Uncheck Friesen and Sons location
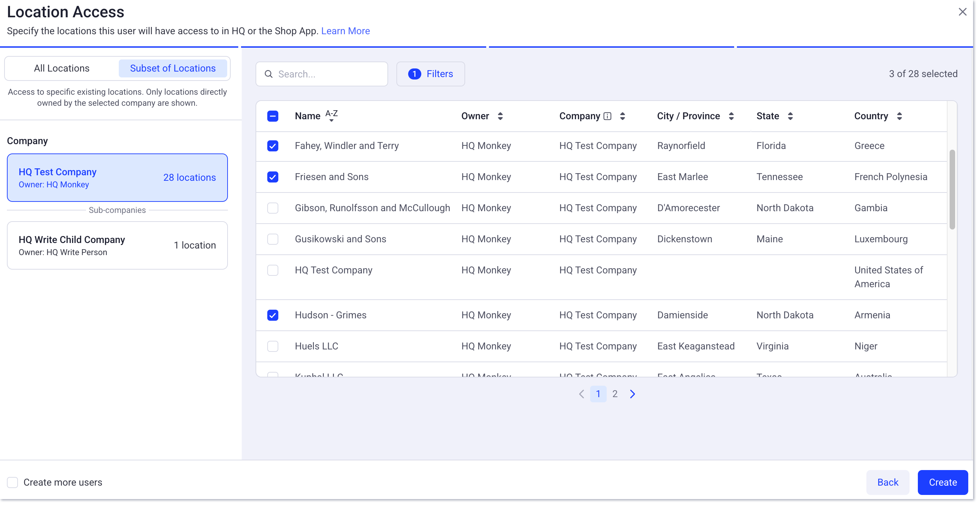This screenshot has width=980, height=506. [x=273, y=177]
